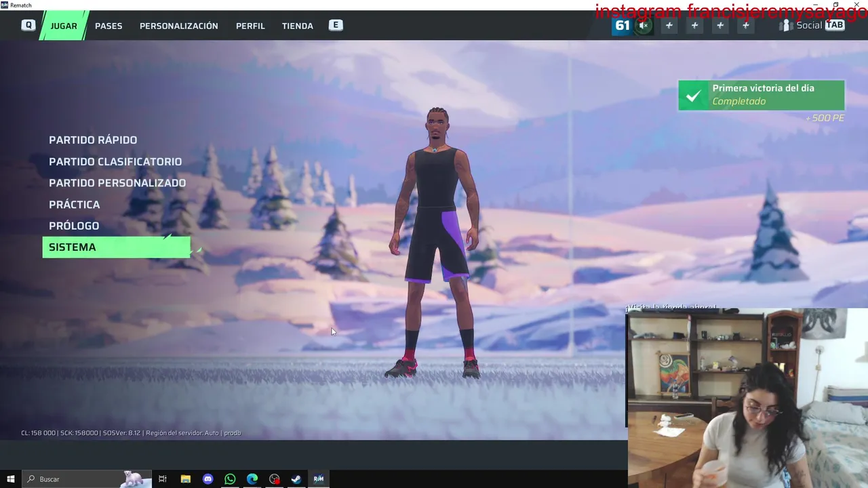The height and width of the screenshot is (488, 868).
Task: Click the Rematch taskbar icon
Action: click(x=319, y=479)
